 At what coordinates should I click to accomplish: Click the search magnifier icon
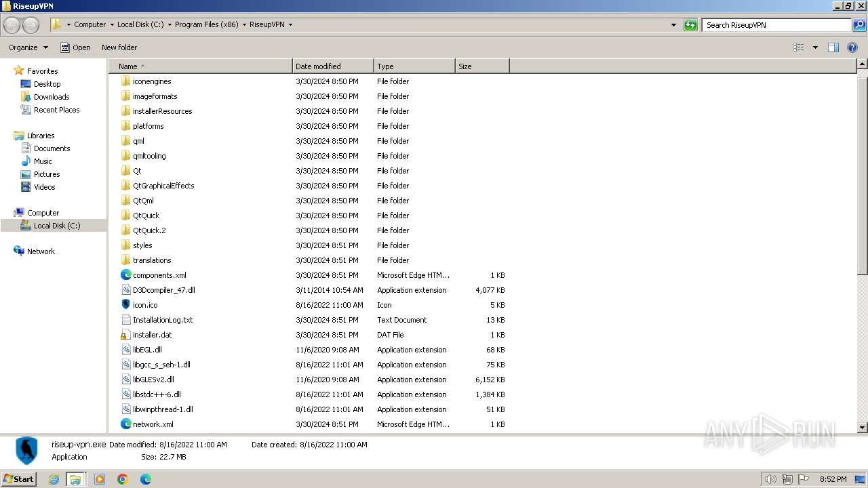click(859, 25)
